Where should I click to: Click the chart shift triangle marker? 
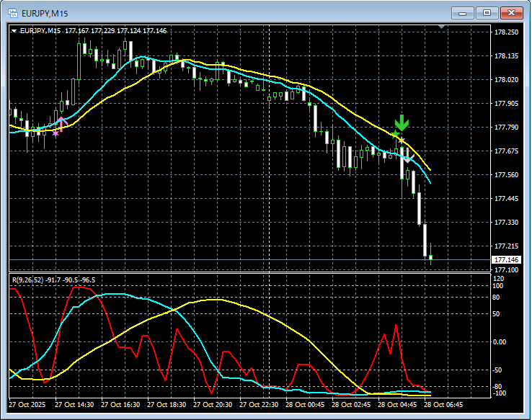tap(441, 27)
